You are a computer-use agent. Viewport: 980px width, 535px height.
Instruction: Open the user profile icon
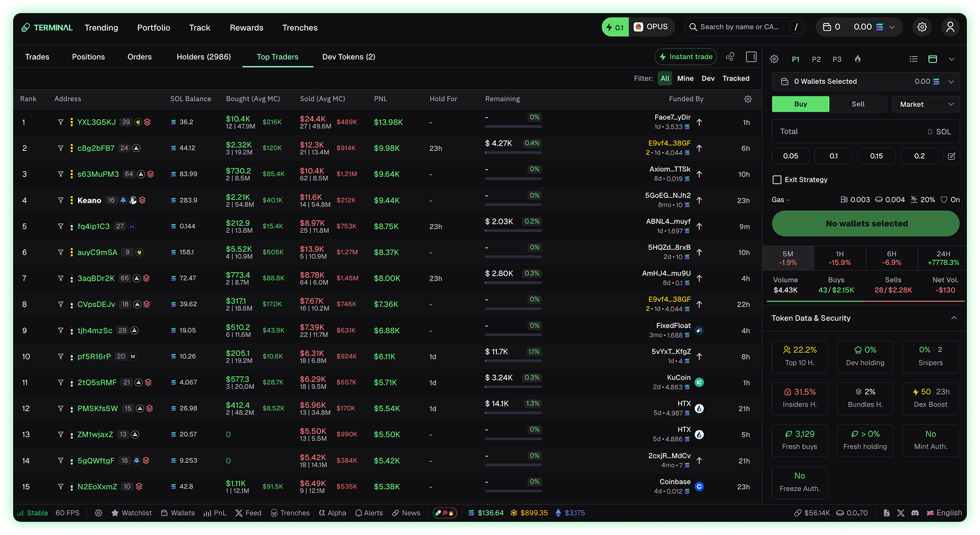click(950, 27)
